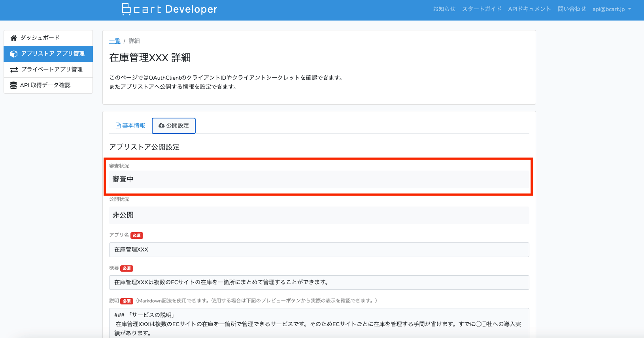Click the Bcart Developer cart logo

pyautogui.click(x=127, y=9)
